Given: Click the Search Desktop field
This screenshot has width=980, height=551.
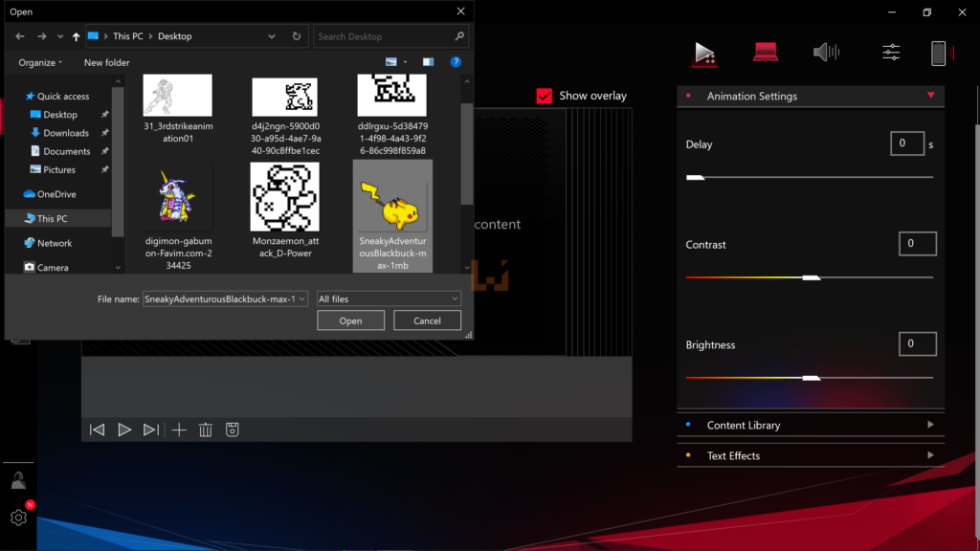Looking at the screenshot, I should point(390,36).
